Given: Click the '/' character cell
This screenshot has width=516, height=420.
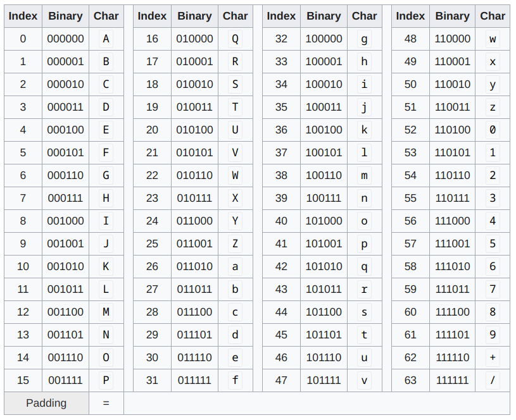Looking at the screenshot, I should (493, 380).
